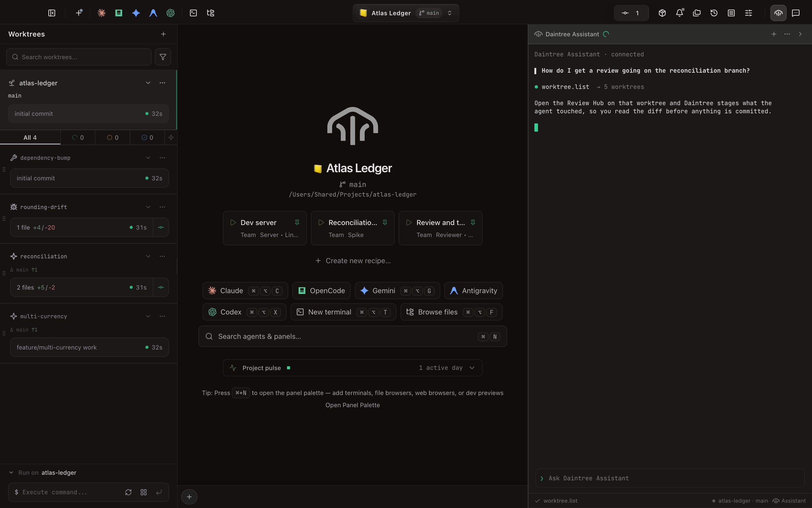Open the grid icon in the command bar
812x508 pixels.
point(144,492)
